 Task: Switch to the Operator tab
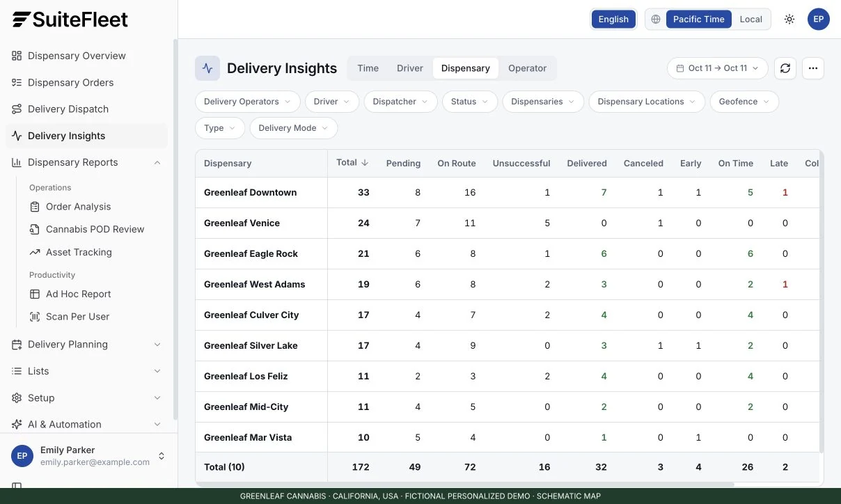point(528,68)
